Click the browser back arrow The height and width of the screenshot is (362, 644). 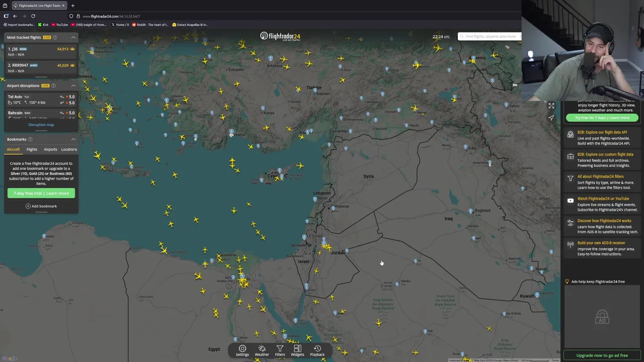[x=15, y=16]
